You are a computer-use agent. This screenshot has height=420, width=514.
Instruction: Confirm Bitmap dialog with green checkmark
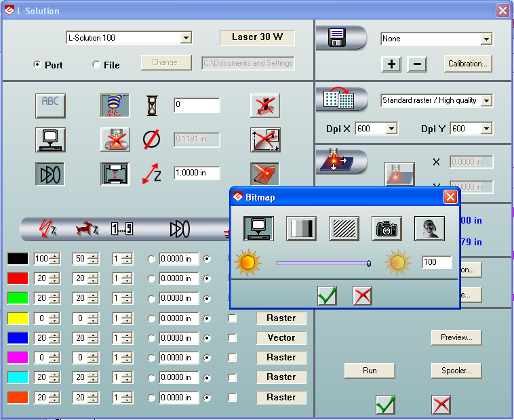pos(327,295)
